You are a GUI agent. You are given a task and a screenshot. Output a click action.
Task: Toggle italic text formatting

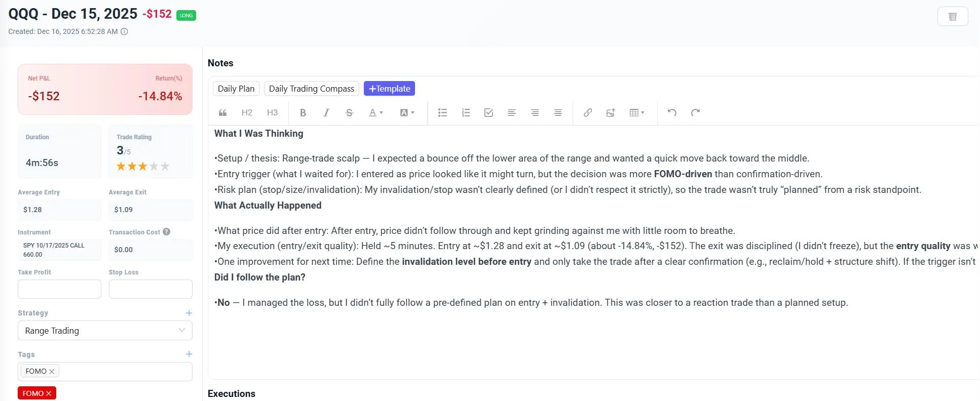(x=326, y=113)
